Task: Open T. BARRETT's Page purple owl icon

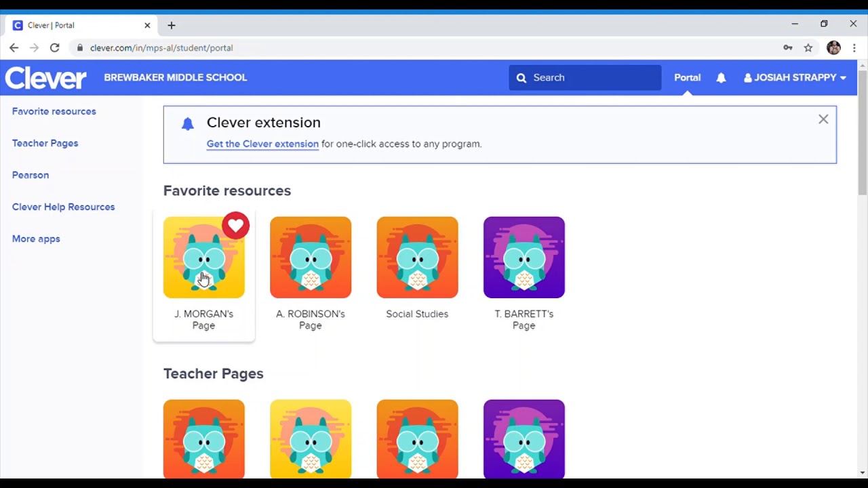Action: point(524,258)
